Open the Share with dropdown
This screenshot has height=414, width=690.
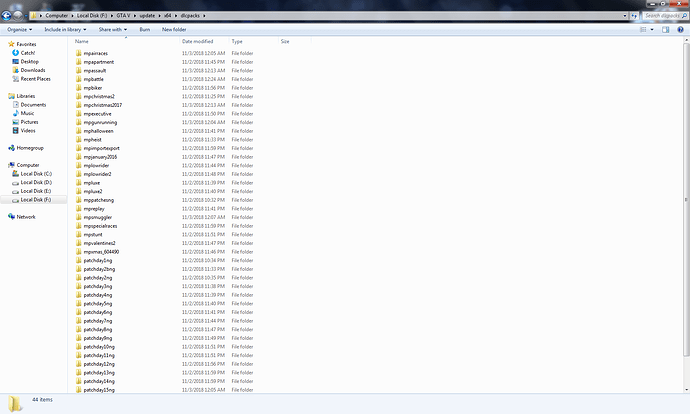[113, 29]
